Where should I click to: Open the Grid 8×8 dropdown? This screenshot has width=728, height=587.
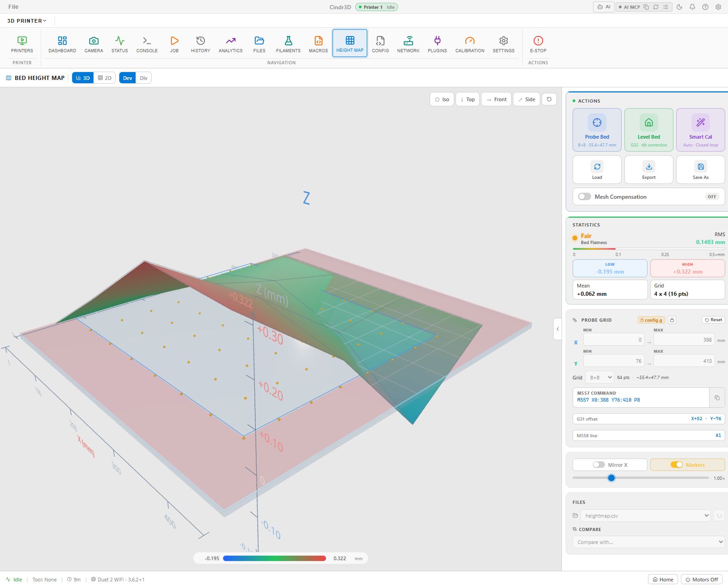(599, 377)
